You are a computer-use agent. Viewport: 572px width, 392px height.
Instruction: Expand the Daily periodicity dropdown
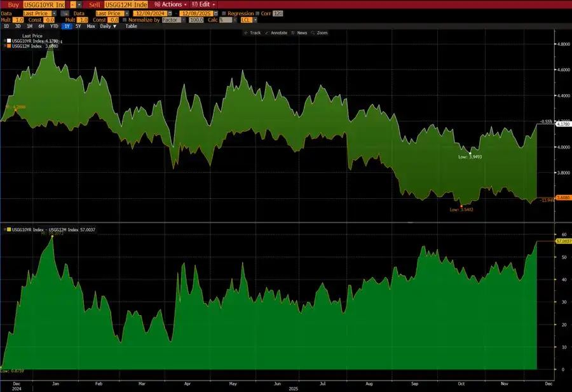108,26
